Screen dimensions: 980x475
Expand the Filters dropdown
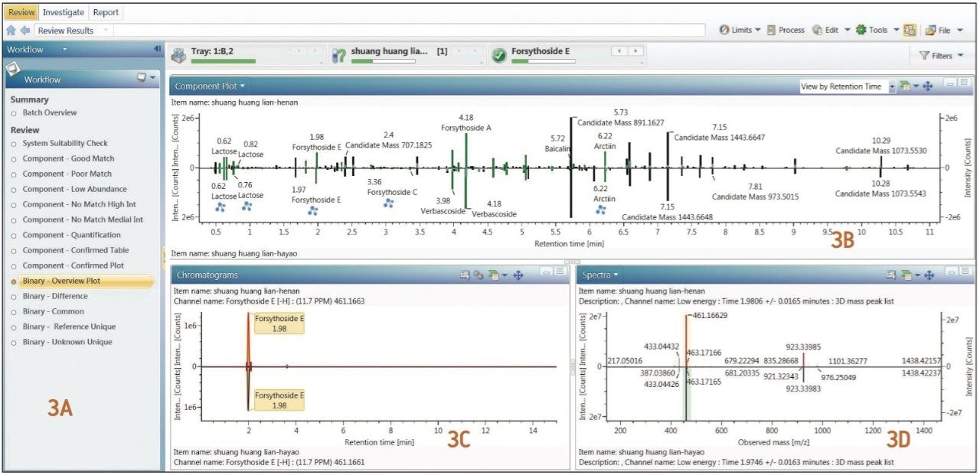941,56
